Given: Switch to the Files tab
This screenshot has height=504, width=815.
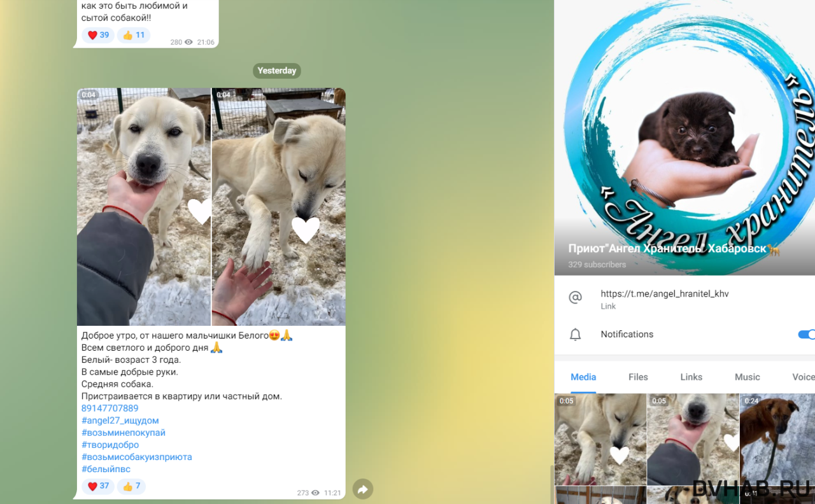Looking at the screenshot, I should pos(638,377).
